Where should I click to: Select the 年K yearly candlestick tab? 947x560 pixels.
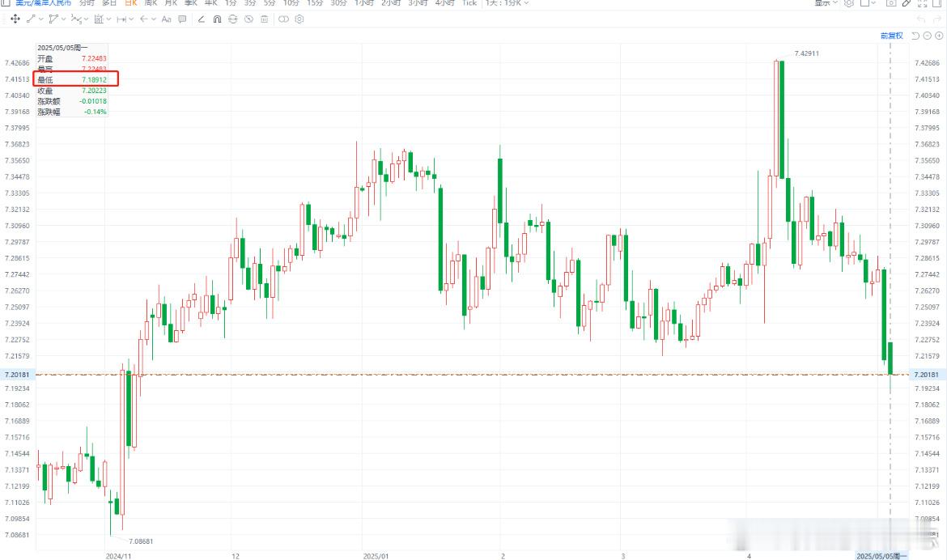210,3
